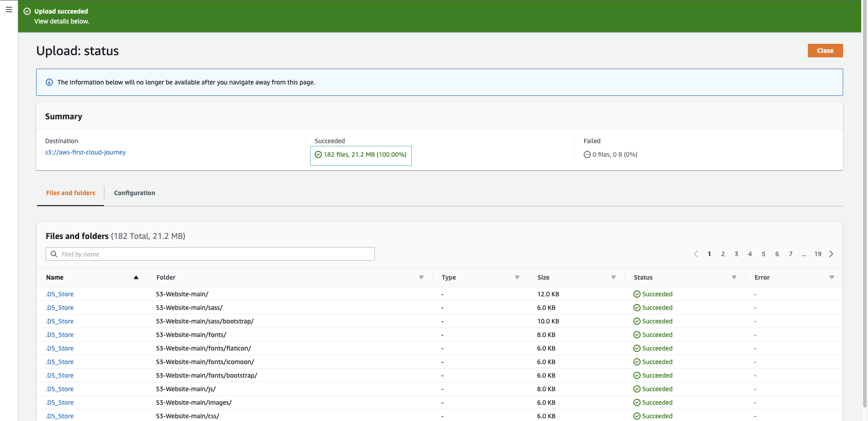Click the 12.0 KB size cell
The height and width of the screenshot is (421, 868).
(548, 294)
